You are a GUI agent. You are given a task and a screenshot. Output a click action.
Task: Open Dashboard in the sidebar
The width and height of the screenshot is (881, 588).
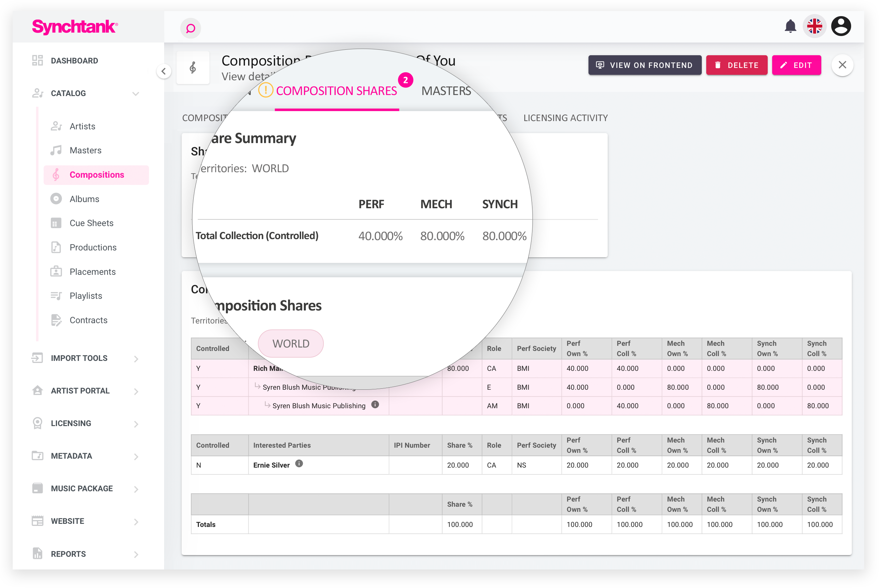(74, 61)
